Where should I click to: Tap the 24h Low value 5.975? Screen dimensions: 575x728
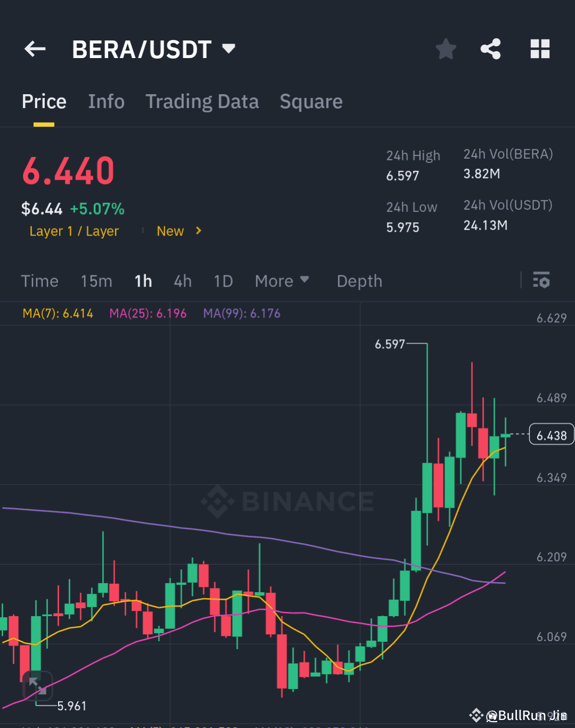point(403,227)
